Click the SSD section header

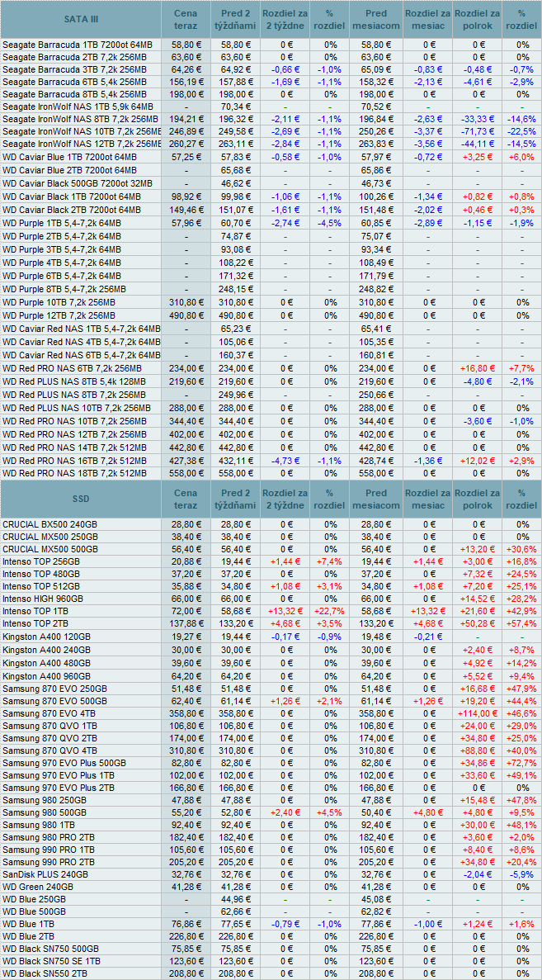click(81, 500)
